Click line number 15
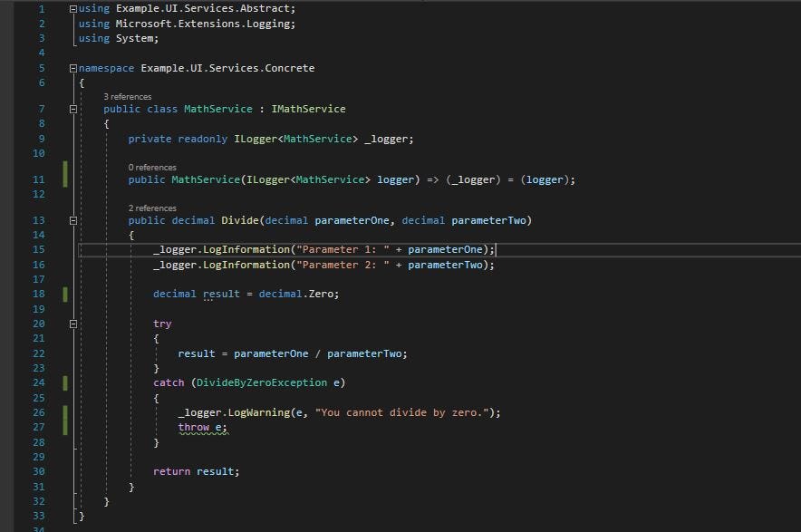 coord(37,249)
